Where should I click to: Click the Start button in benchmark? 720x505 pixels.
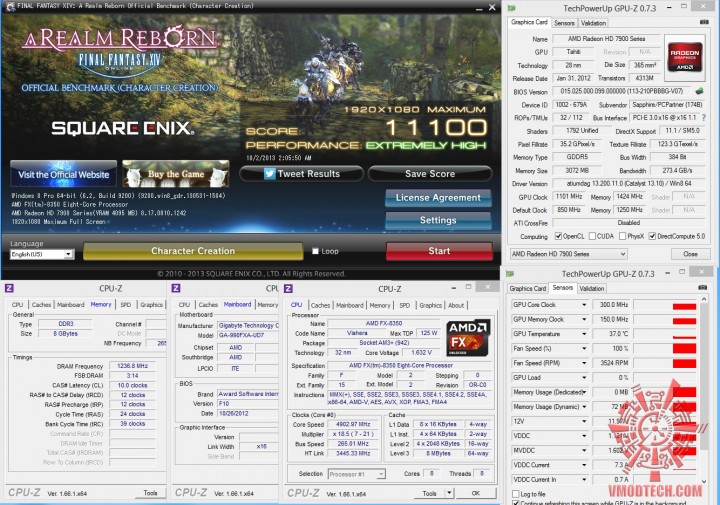tap(439, 251)
